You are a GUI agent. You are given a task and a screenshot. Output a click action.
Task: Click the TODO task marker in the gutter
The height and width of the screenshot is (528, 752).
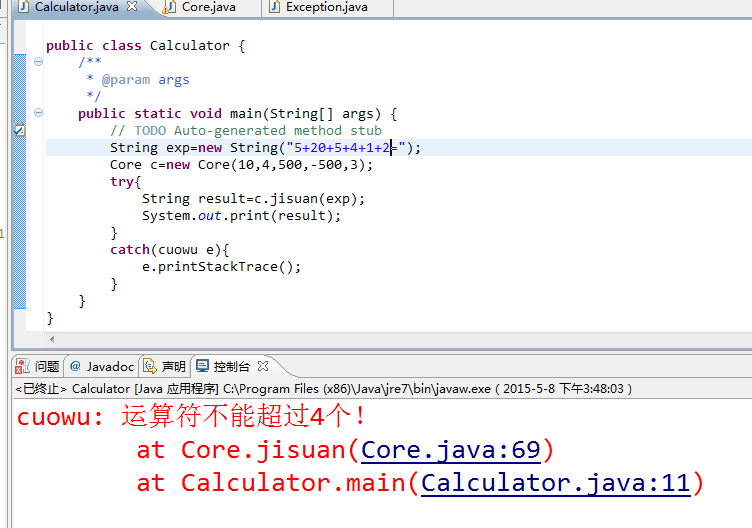point(20,130)
